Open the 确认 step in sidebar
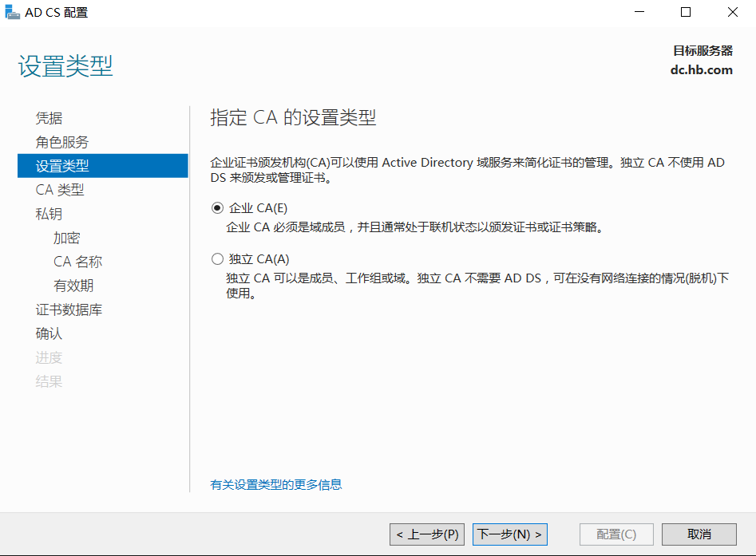The height and width of the screenshot is (556, 756). click(x=49, y=333)
